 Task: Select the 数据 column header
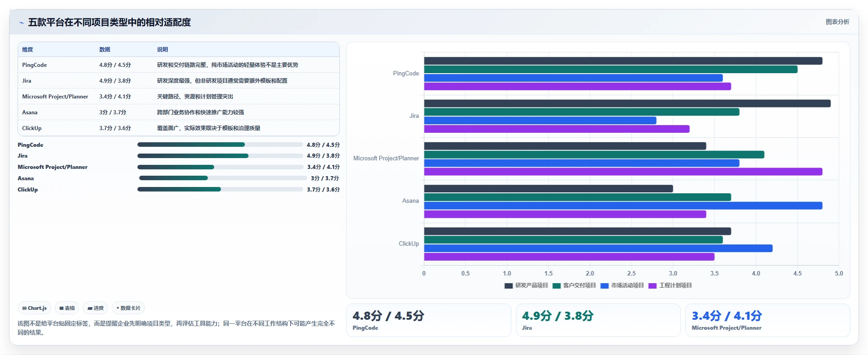pos(105,50)
